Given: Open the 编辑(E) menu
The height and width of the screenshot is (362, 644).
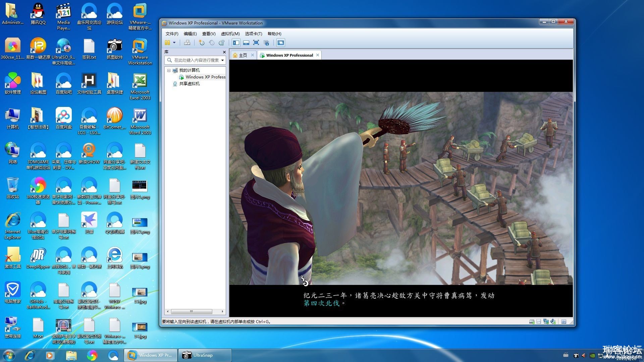Looking at the screenshot, I should (190, 34).
